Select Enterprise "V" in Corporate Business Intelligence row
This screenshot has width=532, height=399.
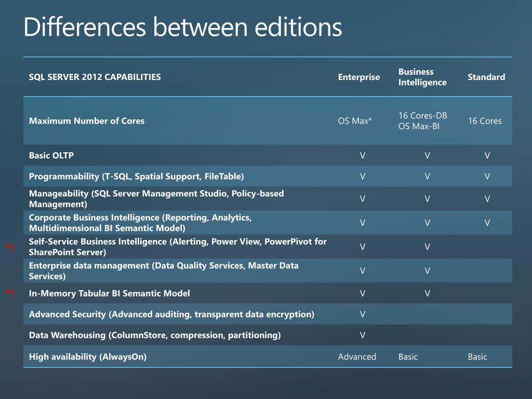point(363,223)
